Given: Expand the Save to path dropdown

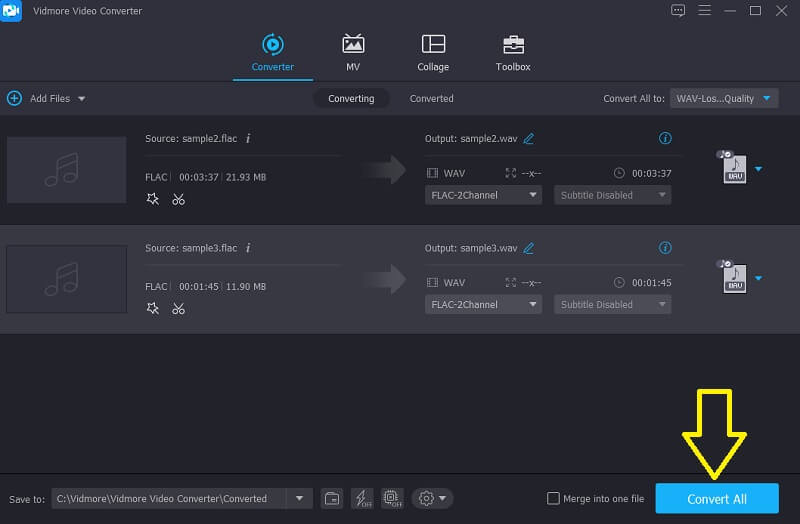Looking at the screenshot, I should [x=299, y=498].
